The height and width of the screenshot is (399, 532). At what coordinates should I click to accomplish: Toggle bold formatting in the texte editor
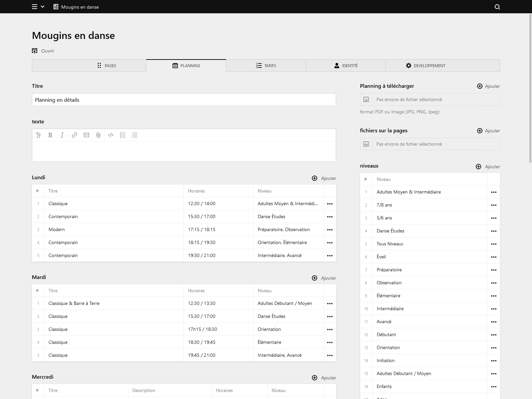pyautogui.click(x=50, y=135)
